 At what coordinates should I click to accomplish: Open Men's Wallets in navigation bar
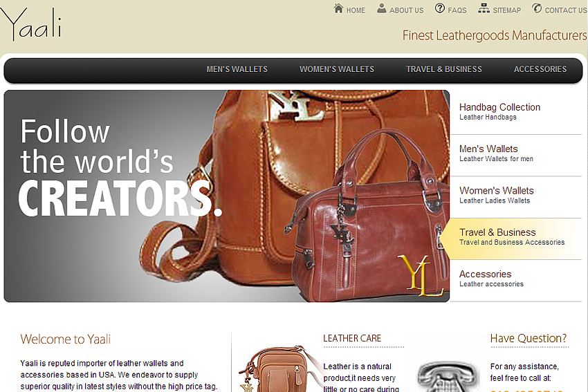(x=237, y=69)
